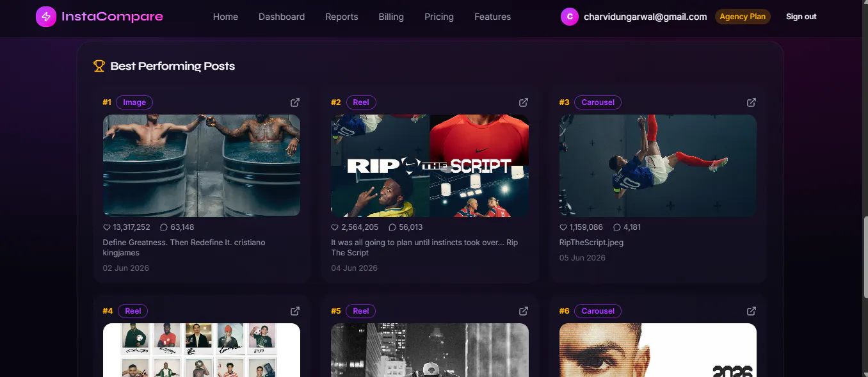Open post #3 external link icon
This screenshot has height=377, width=868.
[751, 102]
